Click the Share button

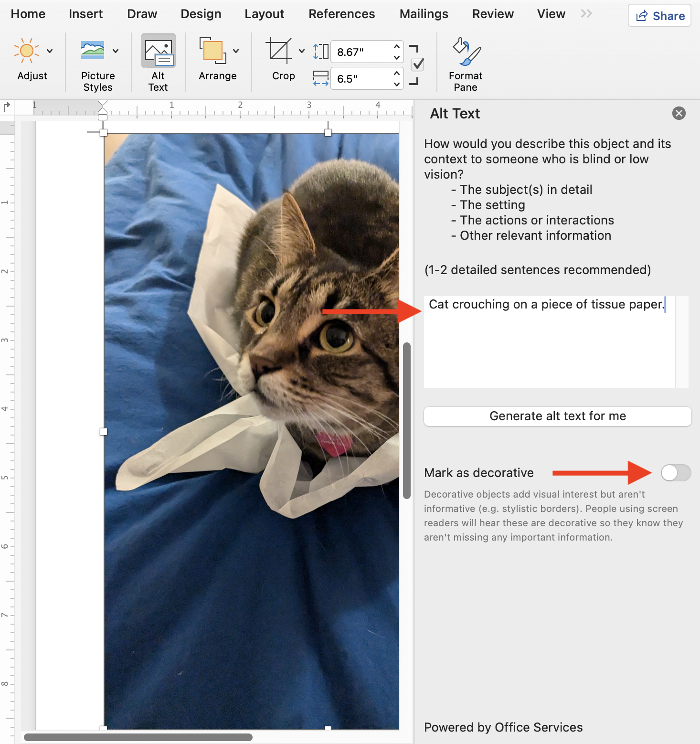click(x=659, y=16)
